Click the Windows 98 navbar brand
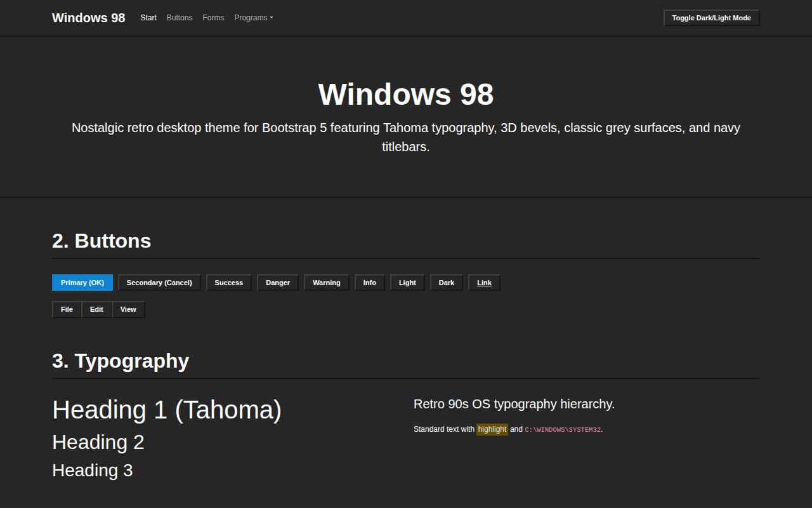Image resolution: width=812 pixels, height=508 pixels. click(x=89, y=18)
